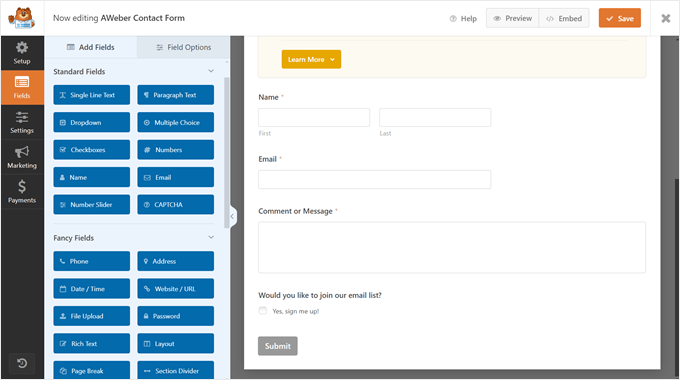The height and width of the screenshot is (380, 680).
Task: Select the Fields sidebar item
Action: point(22,88)
